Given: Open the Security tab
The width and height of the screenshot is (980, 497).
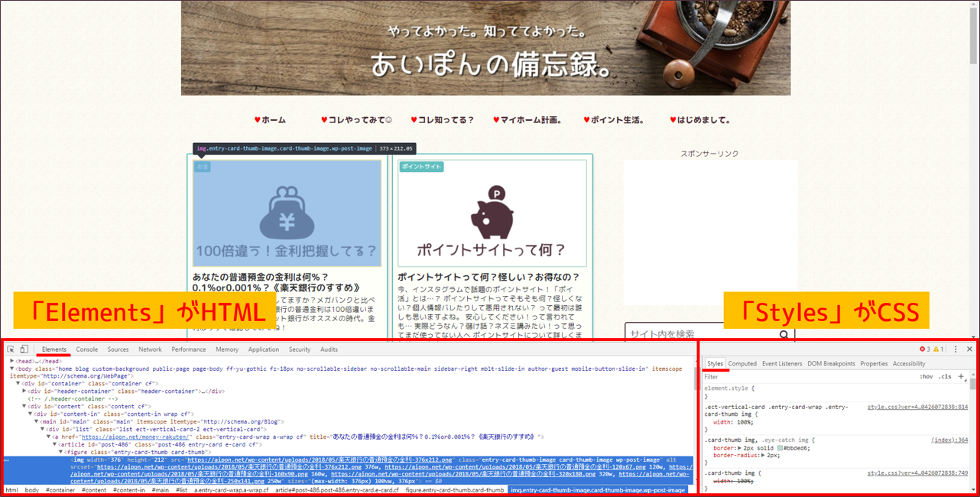Looking at the screenshot, I should pyautogui.click(x=300, y=349).
